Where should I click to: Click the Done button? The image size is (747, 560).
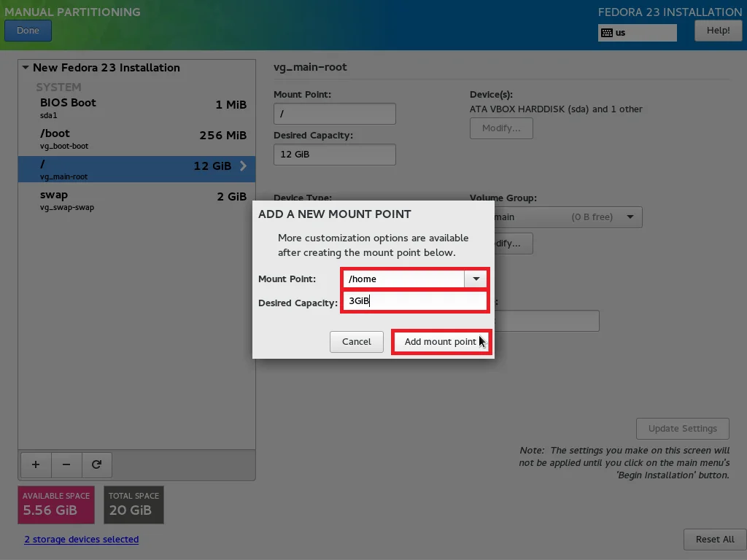tap(28, 31)
